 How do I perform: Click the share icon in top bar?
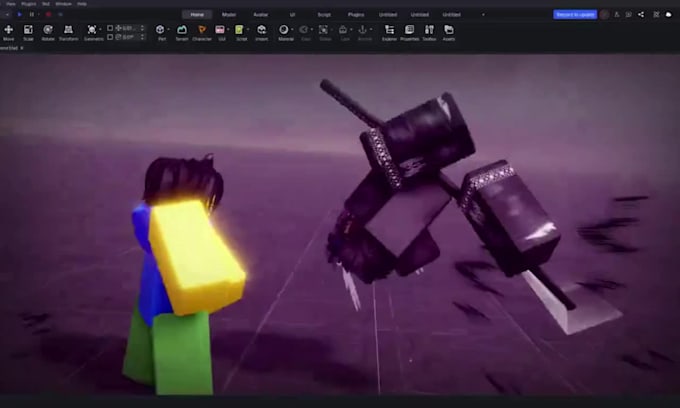tap(641, 15)
